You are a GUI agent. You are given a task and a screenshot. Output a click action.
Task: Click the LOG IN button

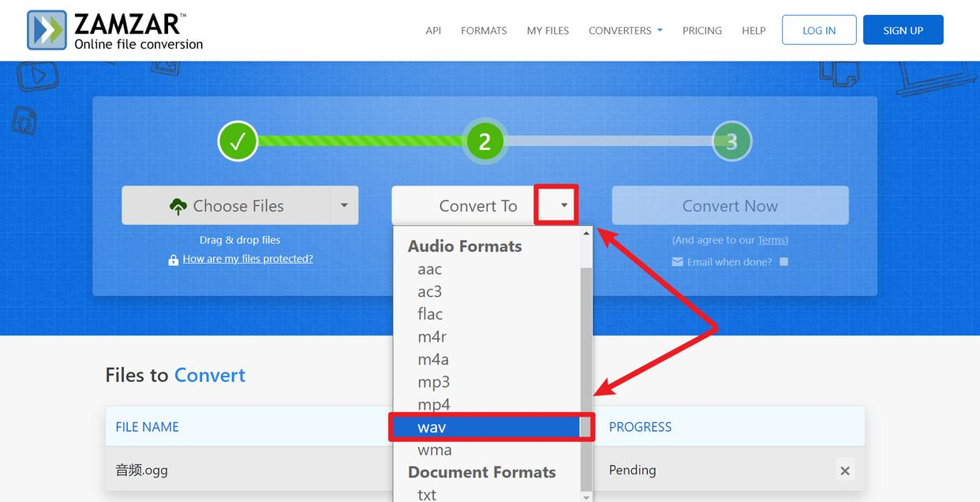[819, 30]
